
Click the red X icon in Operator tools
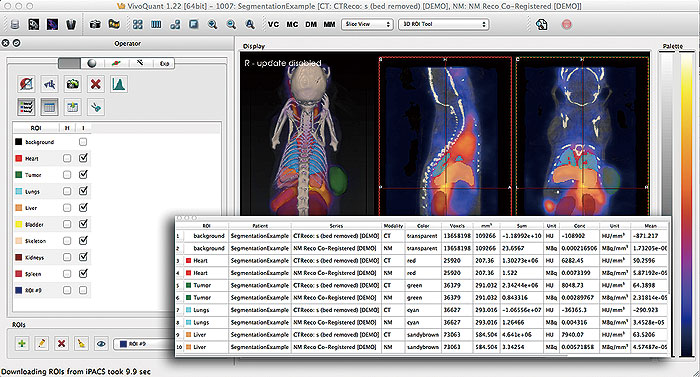95,84
